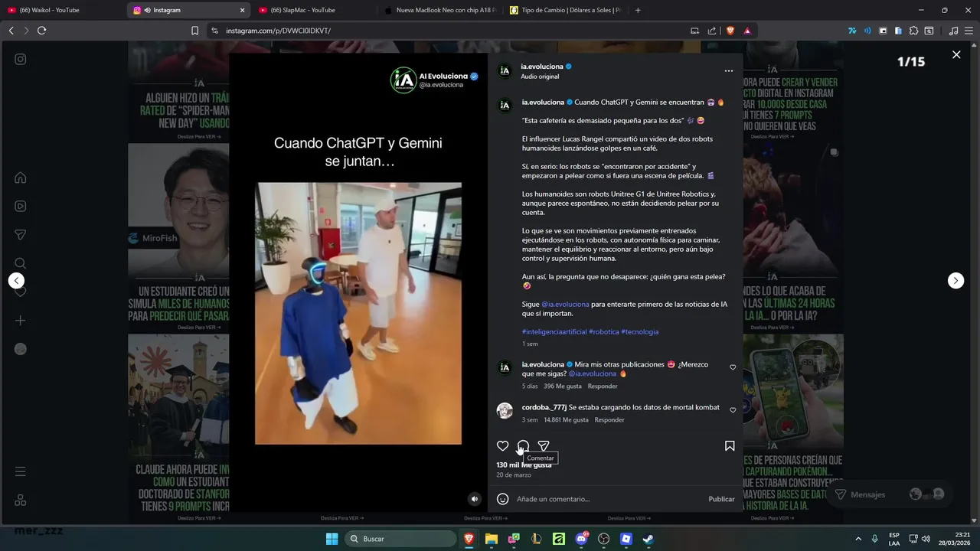Click the address bar URL
The height and width of the screenshot is (551, 980).
(279, 31)
